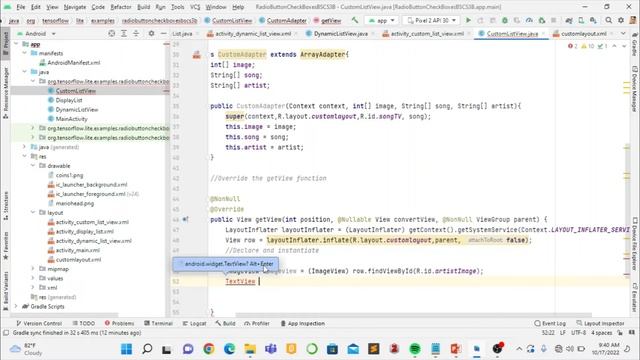Toggle the Build Variants side panel
This screenshot has width=640, height=360.
(5, 291)
